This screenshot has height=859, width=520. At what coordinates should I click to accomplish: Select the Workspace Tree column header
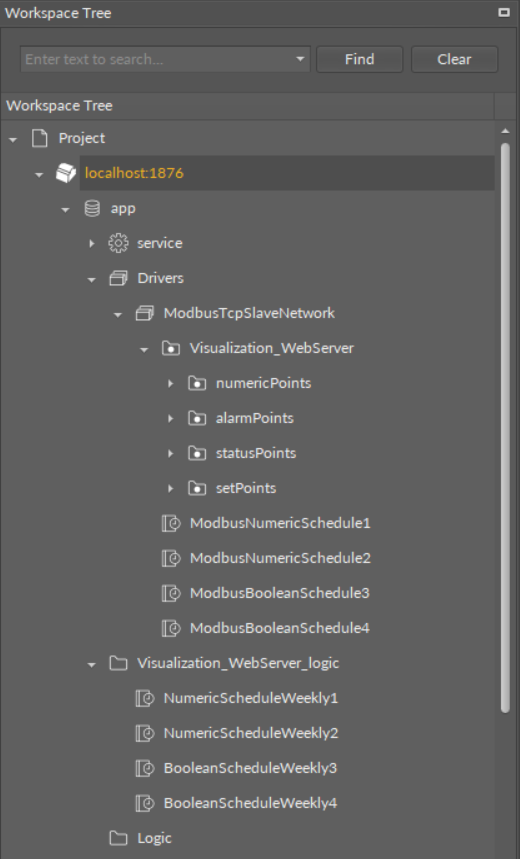click(248, 106)
